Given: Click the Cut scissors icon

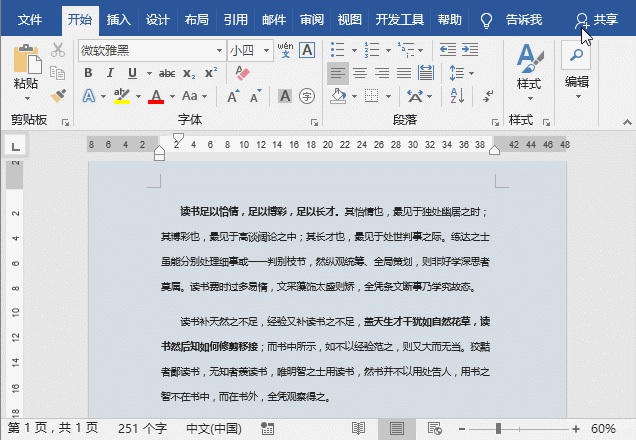Looking at the screenshot, I should 58,49.
